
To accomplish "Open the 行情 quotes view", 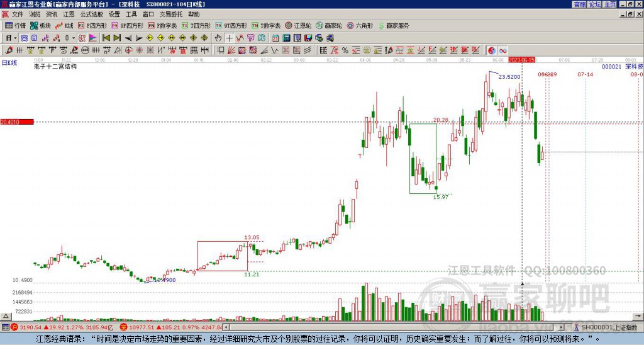I will coord(16,25).
